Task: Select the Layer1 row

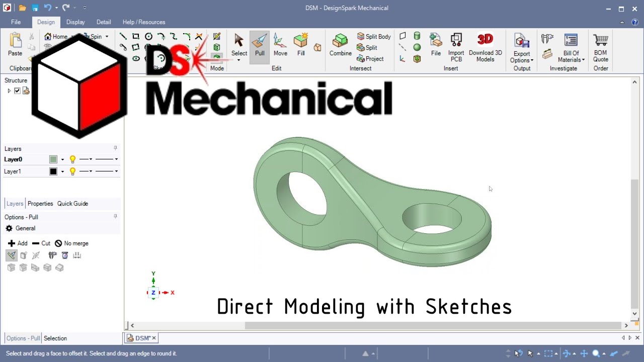Action: tap(61, 171)
